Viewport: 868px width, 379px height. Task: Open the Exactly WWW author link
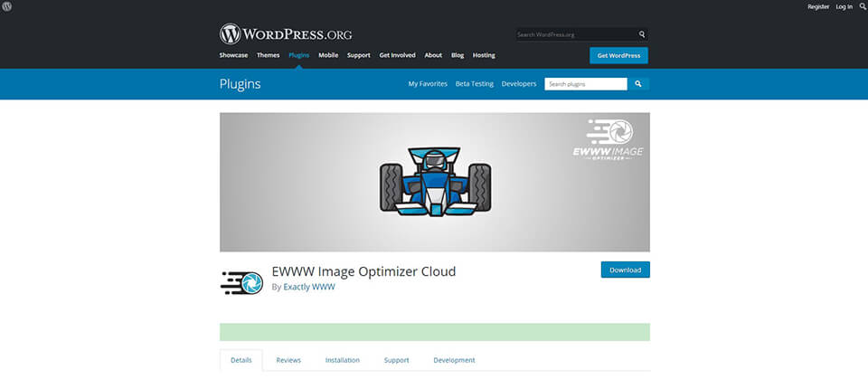point(309,287)
